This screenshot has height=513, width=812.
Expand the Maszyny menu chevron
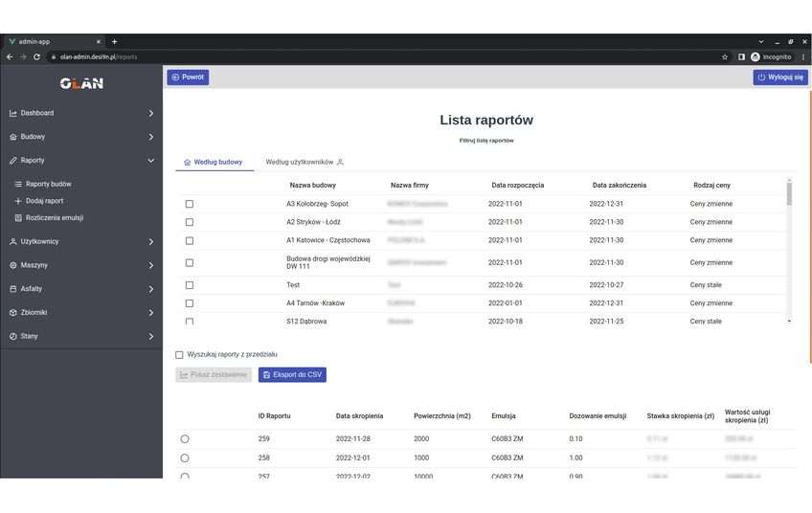coord(150,265)
